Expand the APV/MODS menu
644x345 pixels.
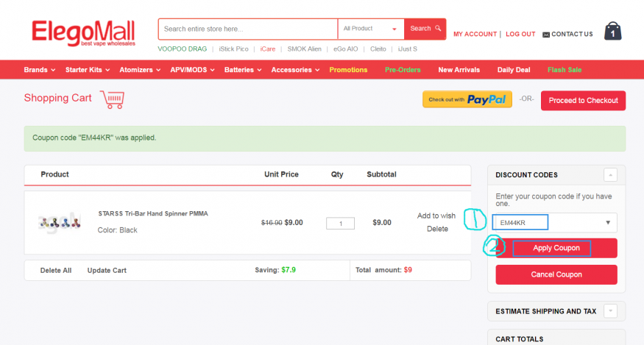(x=193, y=70)
